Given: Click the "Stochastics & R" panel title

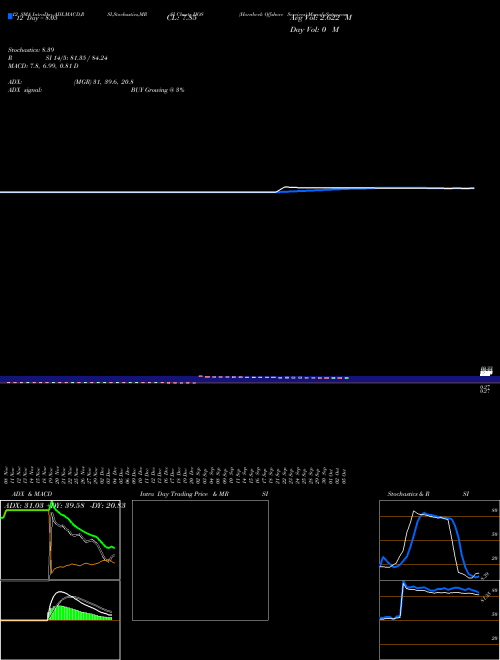Looking at the screenshot, I should pos(408,494).
